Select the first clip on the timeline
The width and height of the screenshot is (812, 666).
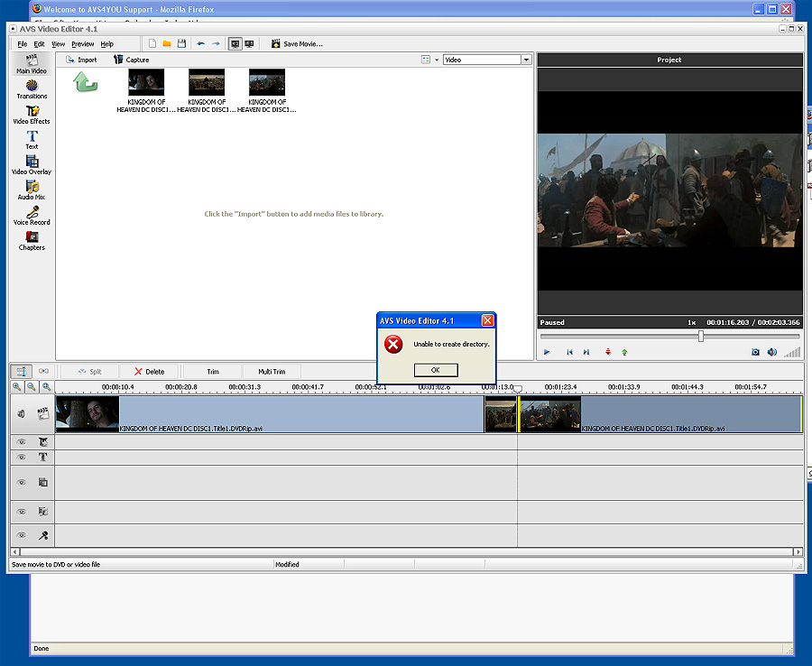(x=269, y=414)
